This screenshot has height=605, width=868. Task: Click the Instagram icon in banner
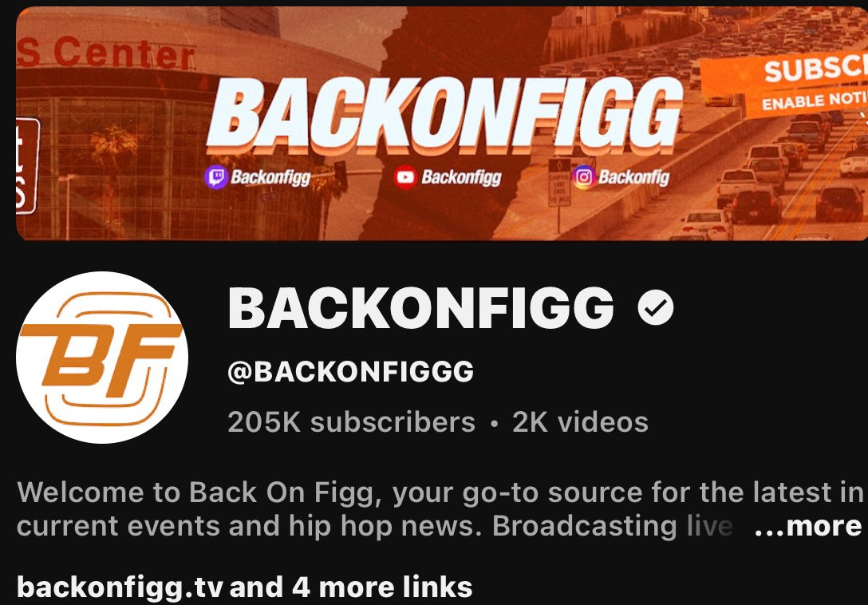583,177
